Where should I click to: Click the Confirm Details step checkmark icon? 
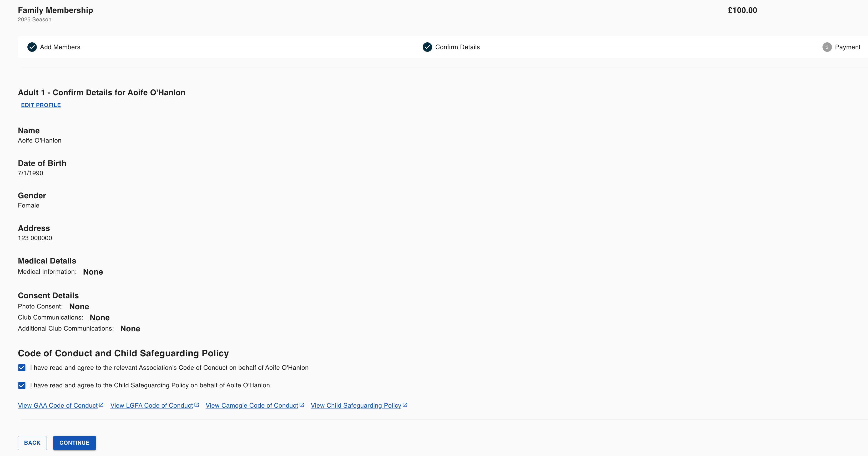(427, 47)
